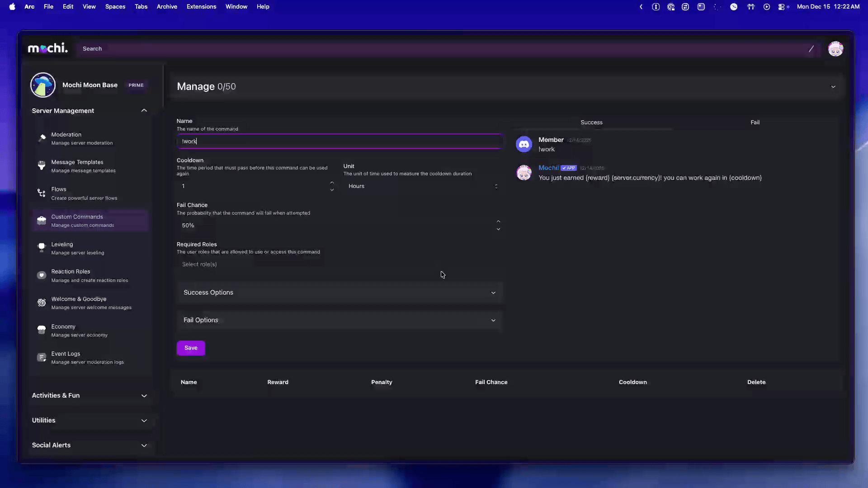868x488 pixels.
Task: Open Moderation via its hammer icon
Action: [x=42, y=138]
